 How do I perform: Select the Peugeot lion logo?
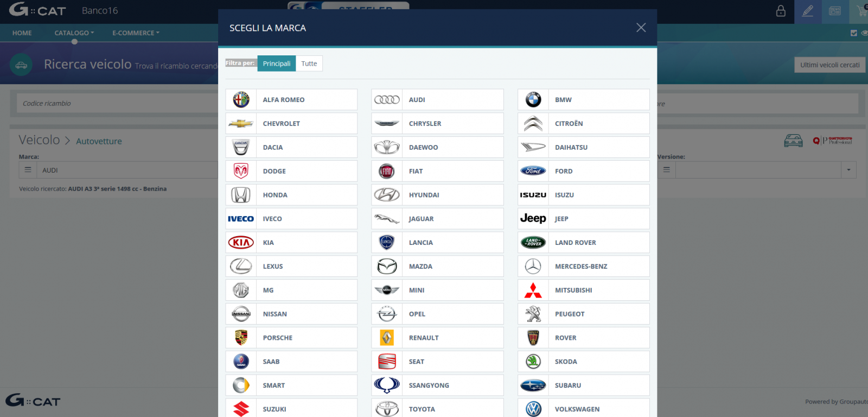(x=533, y=314)
